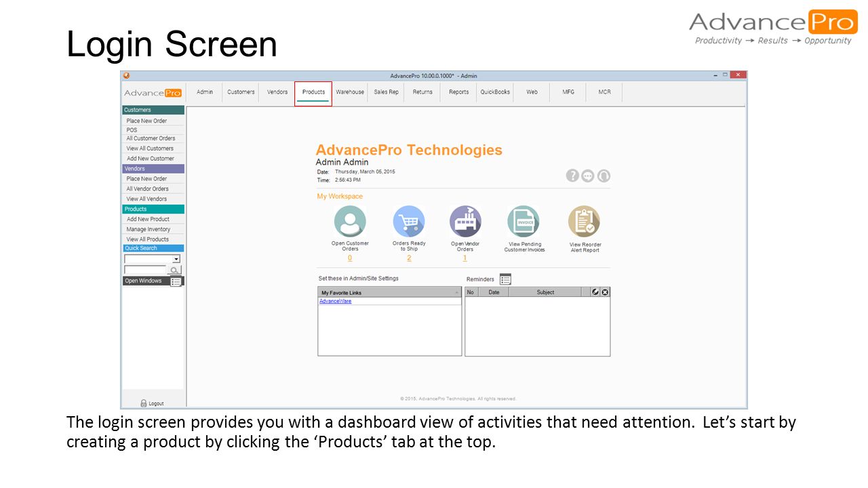Click the My Workspace heading text
868x488 pixels.
click(340, 197)
